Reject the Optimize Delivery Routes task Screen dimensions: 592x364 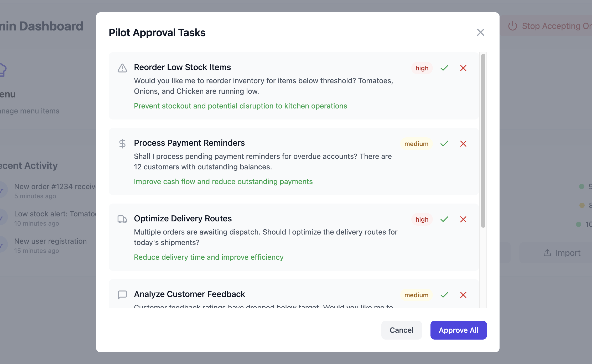coord(463,219)
